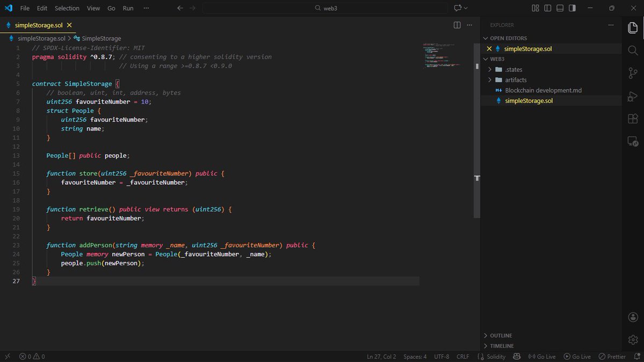
Task: Open the editor More Actions ellipsis
Action: 469,25
